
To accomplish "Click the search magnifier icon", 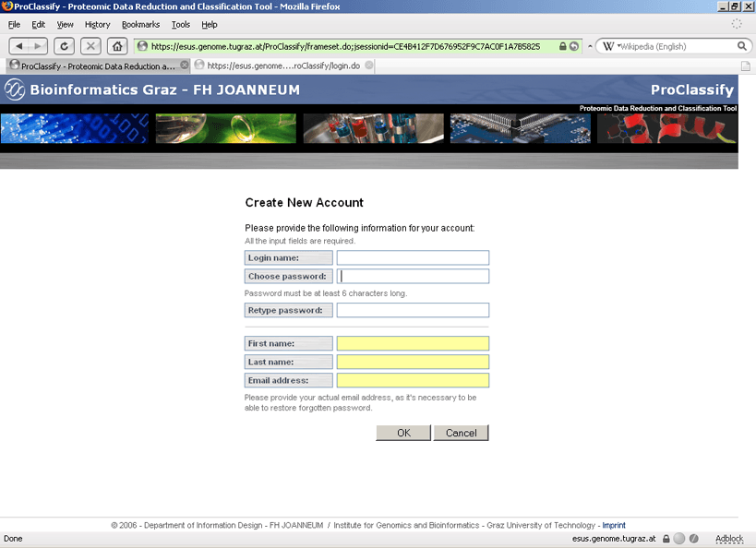I will tap(742, 46).
